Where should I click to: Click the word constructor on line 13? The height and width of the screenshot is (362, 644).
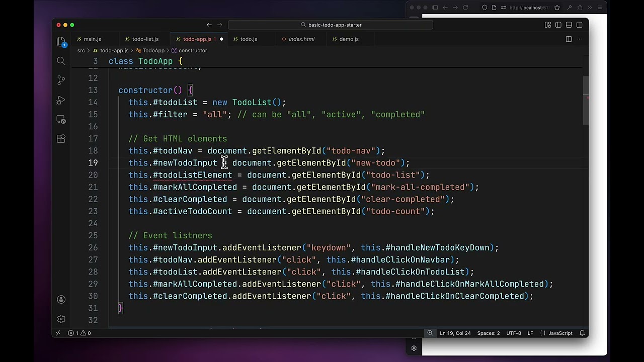145,90
